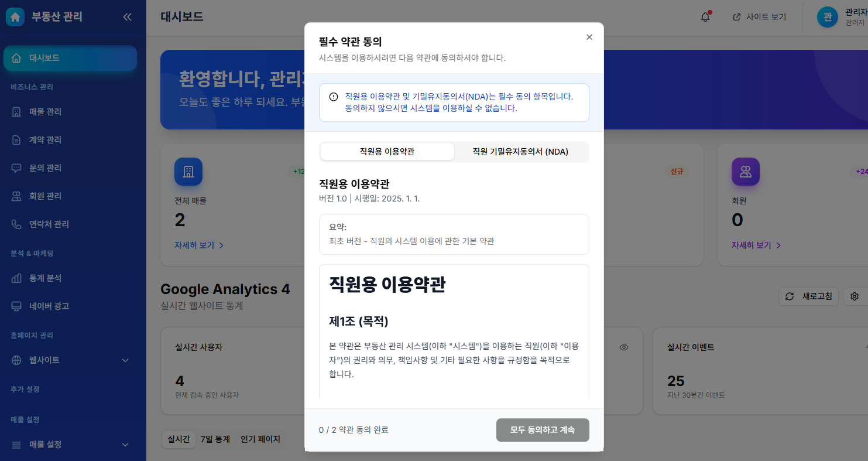
Task: Open 사이트 보기 link in header
Action: pos(760,17)
